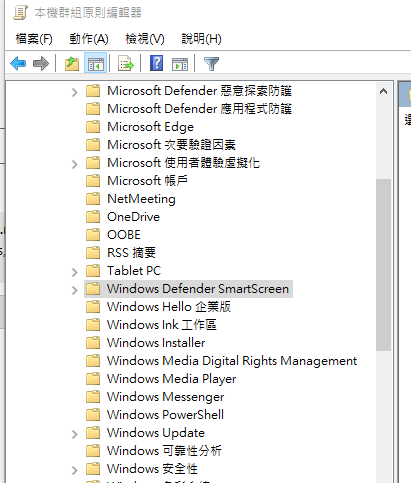Click the Export List toolbar icon

tap(126, 63)
